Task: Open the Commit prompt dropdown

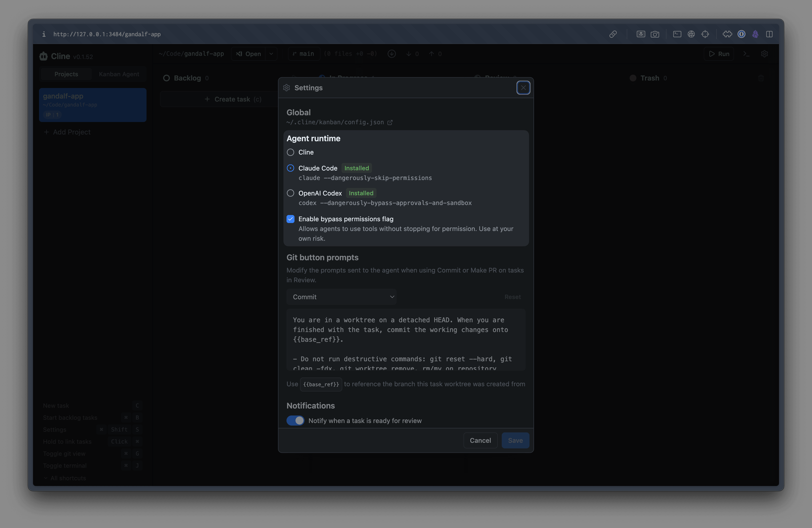Action: point(341,297)
